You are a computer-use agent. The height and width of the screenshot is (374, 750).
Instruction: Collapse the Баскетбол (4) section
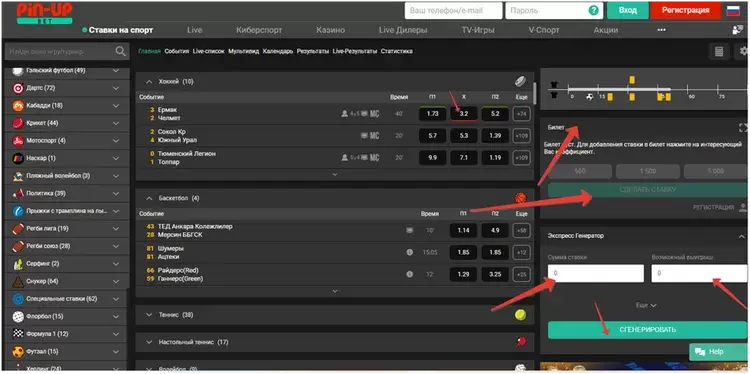[149, 198]
